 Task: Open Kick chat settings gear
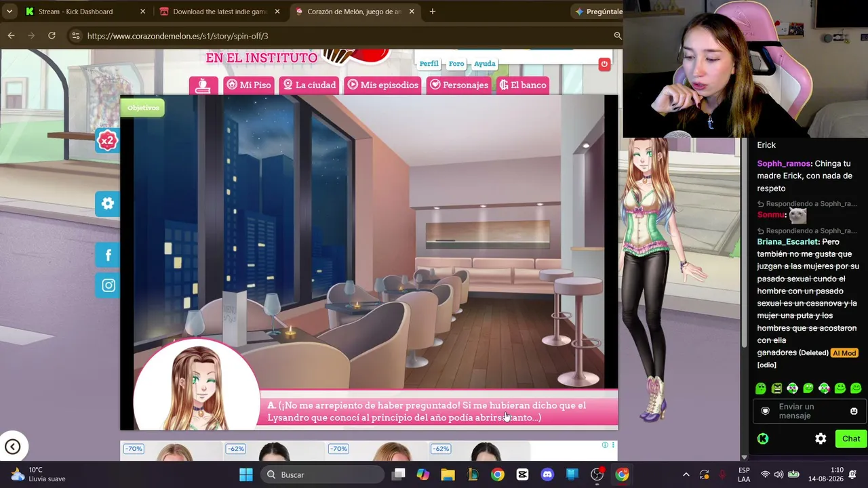pos(821,439)
